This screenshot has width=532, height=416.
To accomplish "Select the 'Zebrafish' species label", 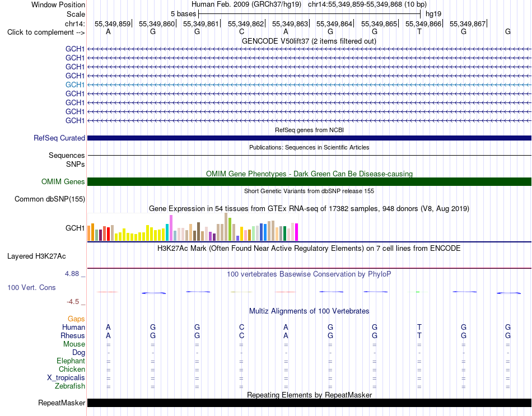I will coord(70,386).
